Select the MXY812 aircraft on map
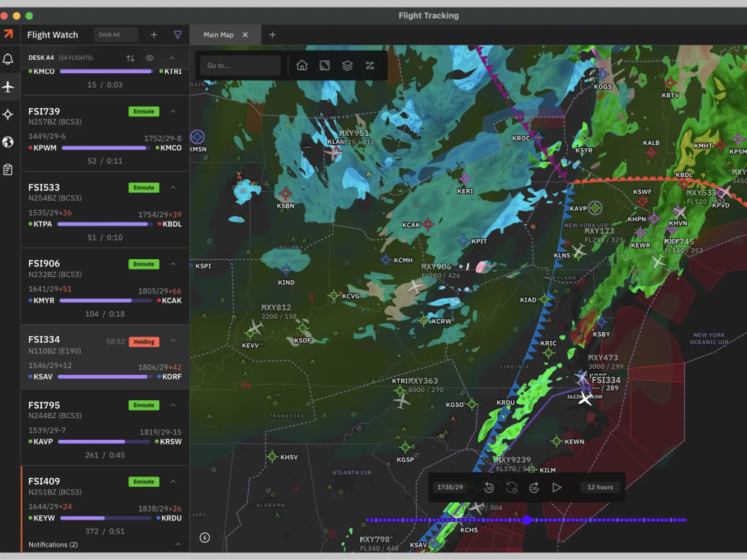This screenshot has height=560, width=747. click(255, 328)
